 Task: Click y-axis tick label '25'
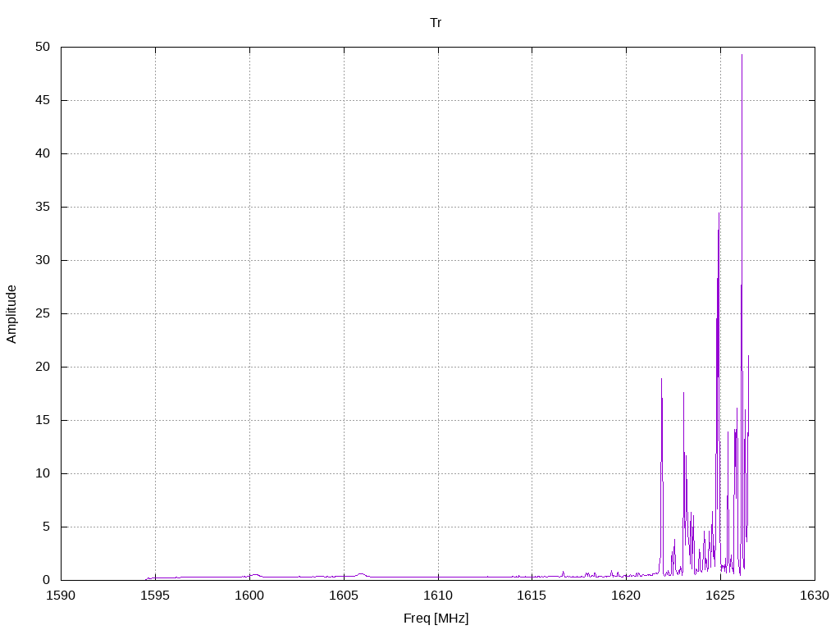click(x=43, y=313)
